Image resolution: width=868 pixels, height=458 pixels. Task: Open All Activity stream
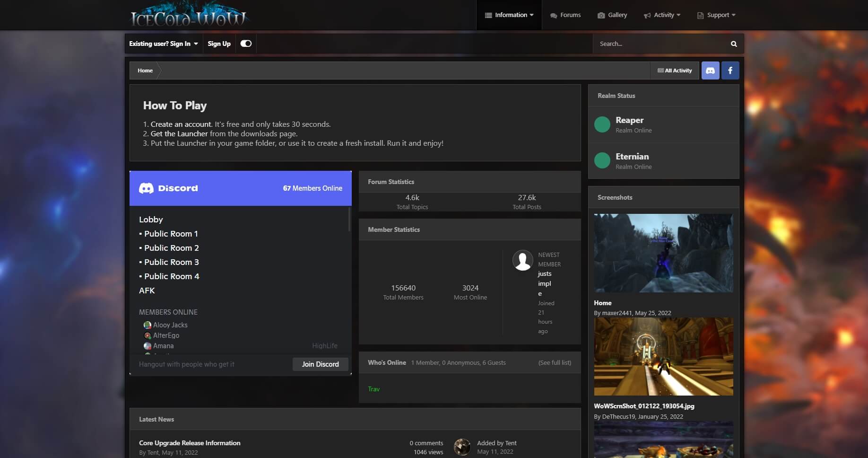(x=675, y=70)
